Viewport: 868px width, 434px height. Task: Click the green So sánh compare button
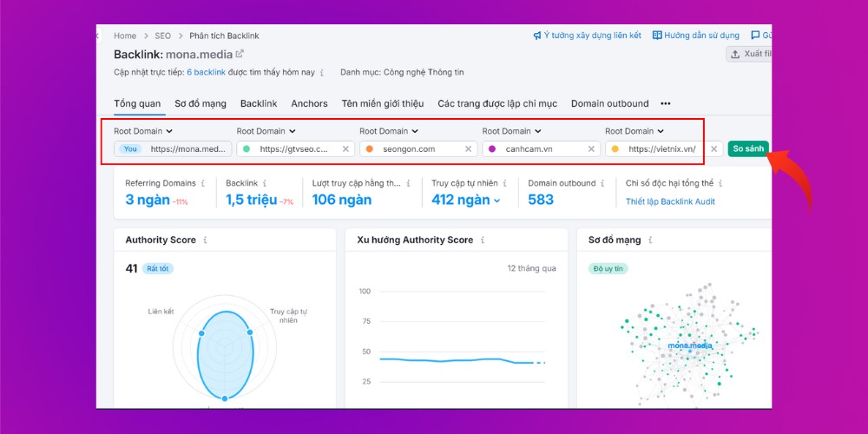click(748, 149)
